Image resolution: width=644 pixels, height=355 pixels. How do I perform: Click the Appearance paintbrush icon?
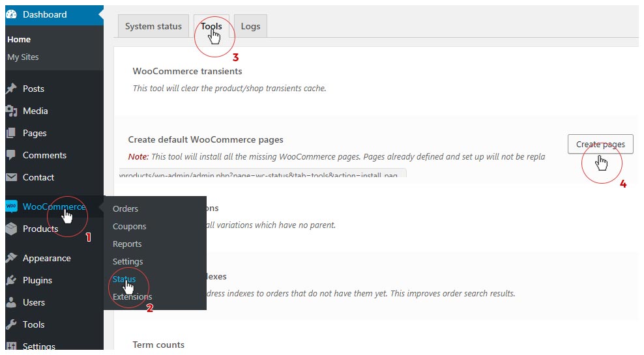[11, 258]
